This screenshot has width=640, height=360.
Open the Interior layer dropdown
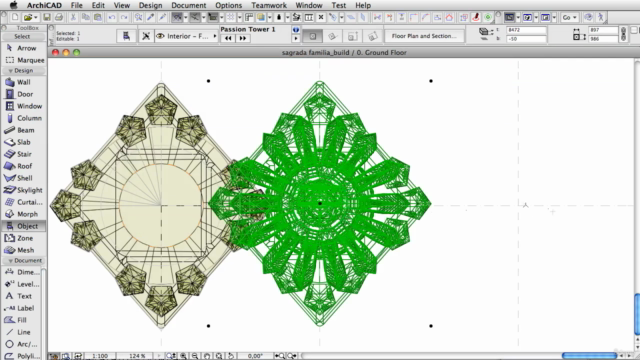click(186, 36)
